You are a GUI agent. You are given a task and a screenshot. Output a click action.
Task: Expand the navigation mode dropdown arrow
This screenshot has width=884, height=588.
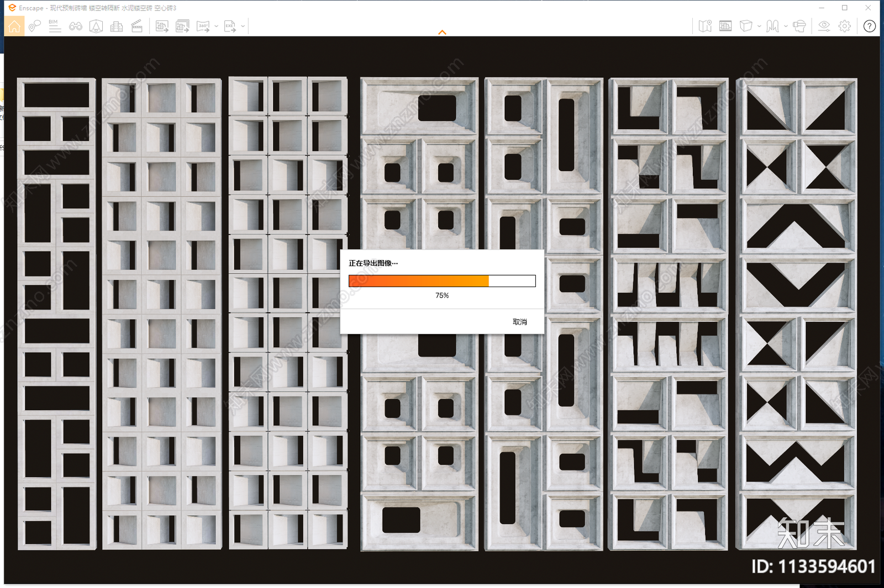click(786, 26)
